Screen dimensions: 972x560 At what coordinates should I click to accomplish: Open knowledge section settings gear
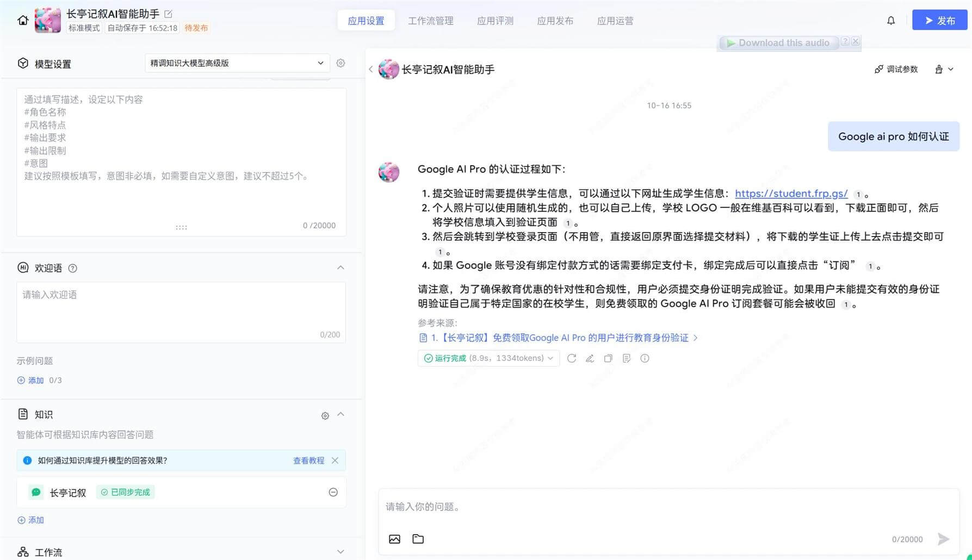pyautogui.click(x=325, y=416)
